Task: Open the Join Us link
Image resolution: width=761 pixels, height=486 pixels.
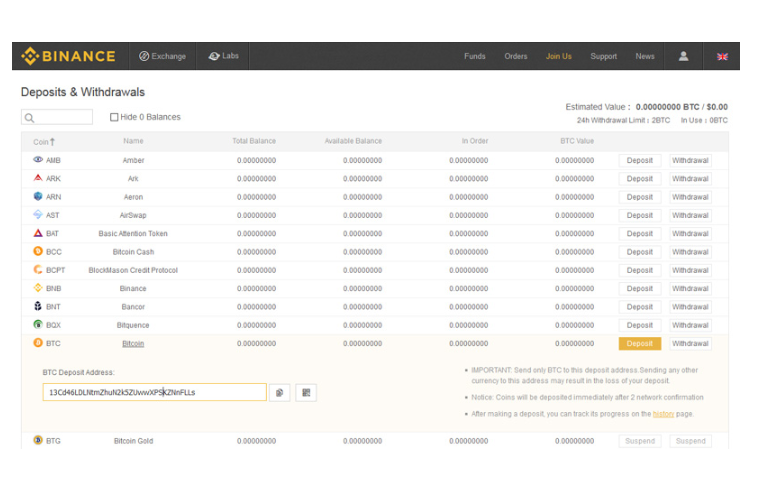Action: [x=559, y=56]
